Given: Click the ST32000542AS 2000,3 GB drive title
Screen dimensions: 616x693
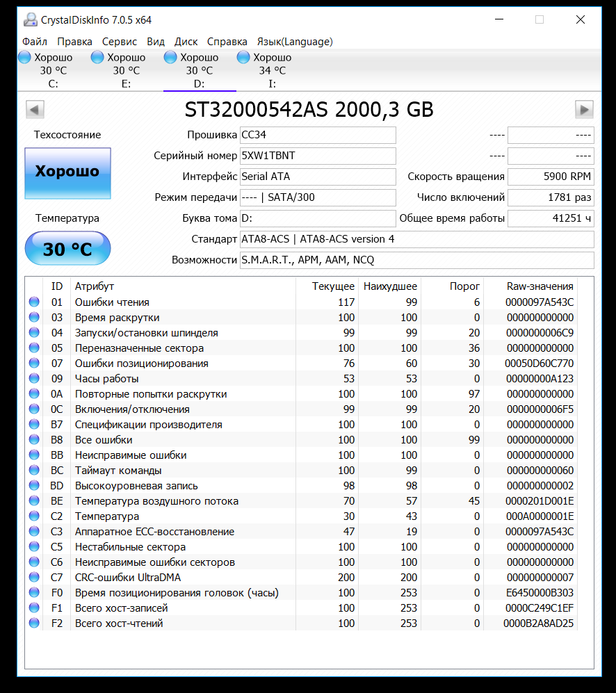Looking at the screenshot, I should coord(309,109).
